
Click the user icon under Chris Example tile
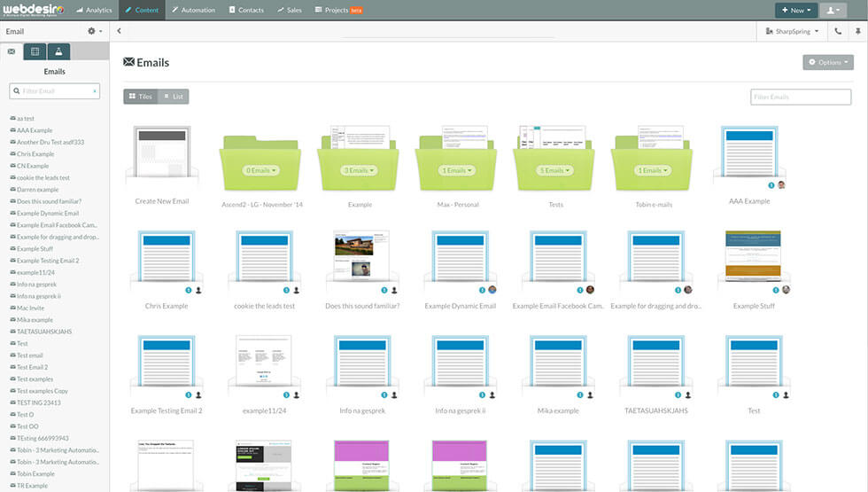(x=198, y=291)
